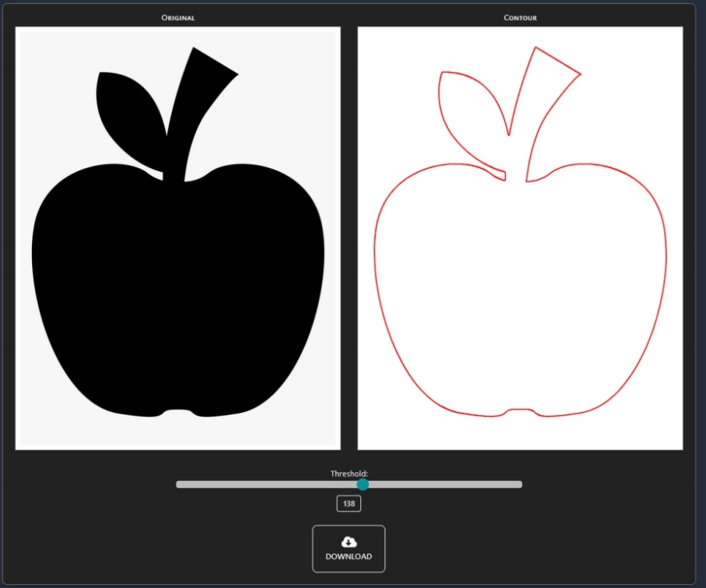This screenshot has width=706, height=588.
Task: Click the bottom notch of the black apple
Action: click(178, 412)
